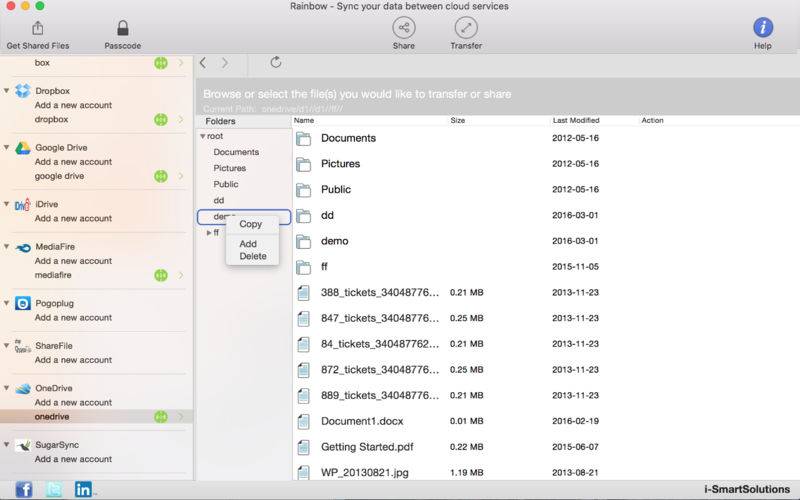
Task: Choose Add from the context menu
Action: (248, 244)
